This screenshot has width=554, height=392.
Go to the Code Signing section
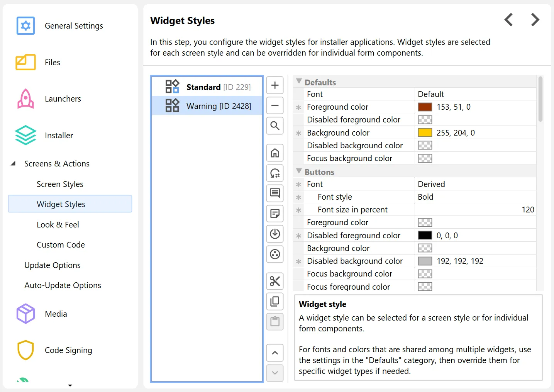click(x=68, y=350)
